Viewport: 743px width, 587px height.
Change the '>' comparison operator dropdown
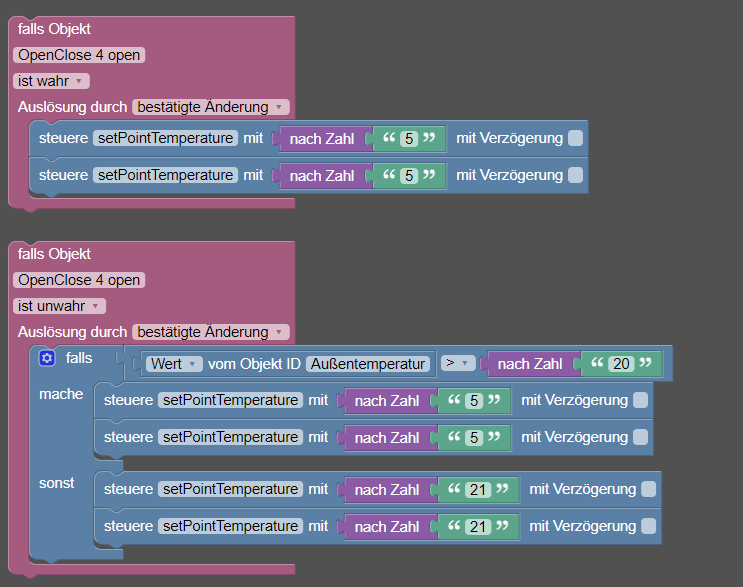(458, 363)
